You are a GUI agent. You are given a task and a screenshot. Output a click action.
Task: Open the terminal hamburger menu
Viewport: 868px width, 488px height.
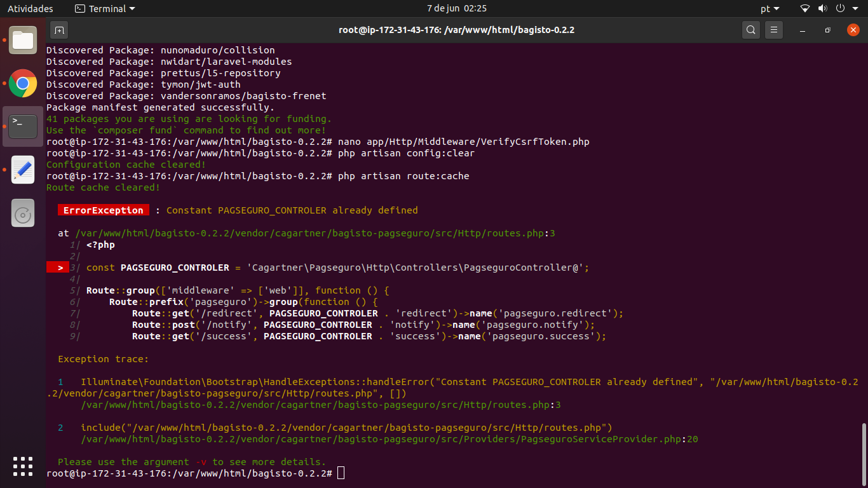(x=773, y=30)
